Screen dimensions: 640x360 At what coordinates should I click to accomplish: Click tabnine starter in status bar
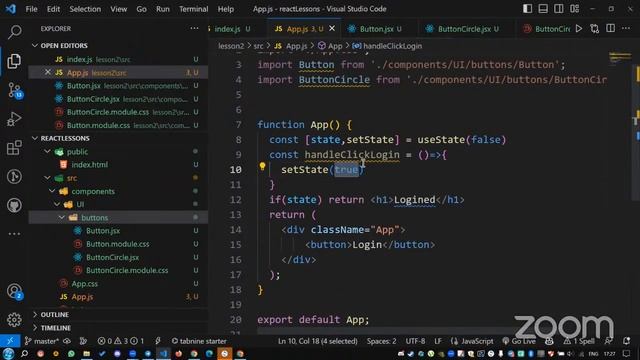(199, 341)
